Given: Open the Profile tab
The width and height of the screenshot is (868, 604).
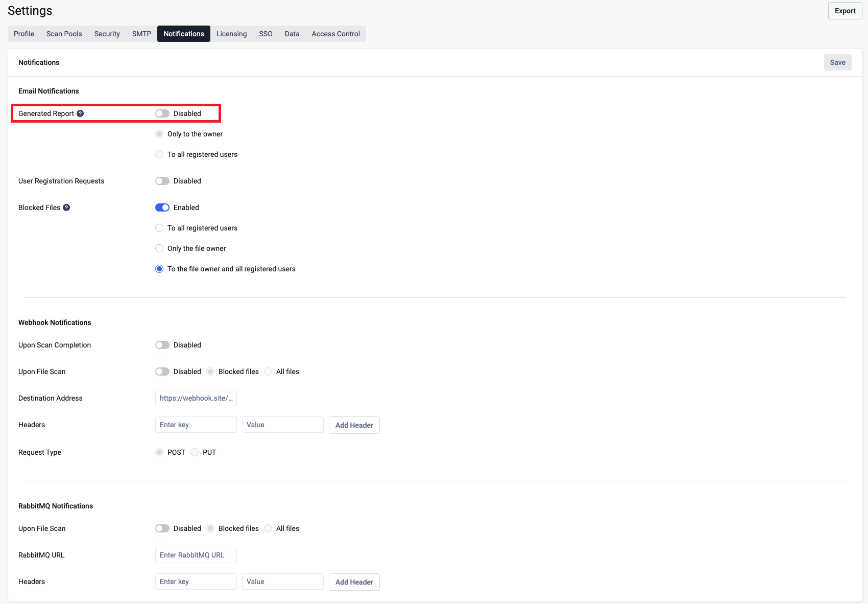Looking at the screenshot, I should coord(24,34).
